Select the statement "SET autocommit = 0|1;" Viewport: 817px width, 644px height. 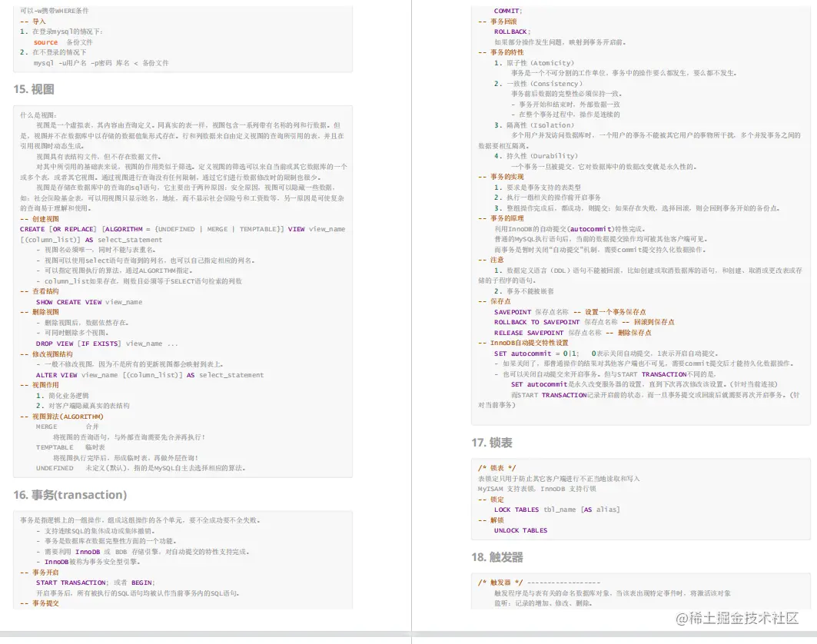[536, 354]
